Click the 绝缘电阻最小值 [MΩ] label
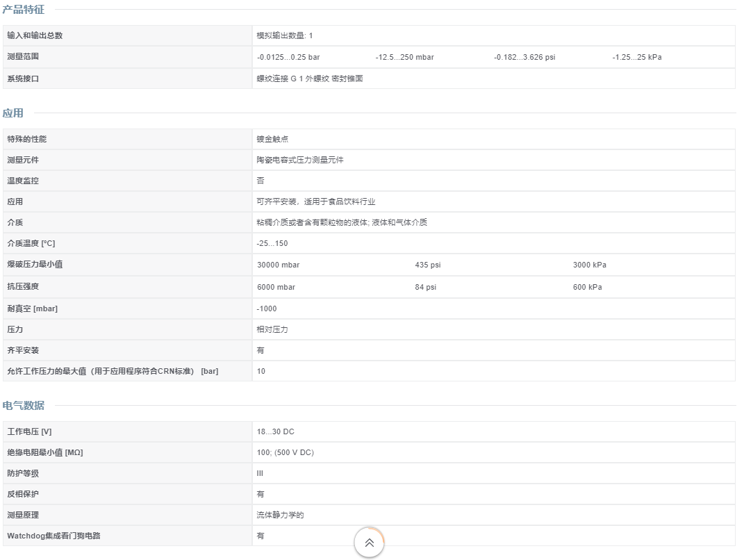The image size is (744, 560). click(45, 452)
